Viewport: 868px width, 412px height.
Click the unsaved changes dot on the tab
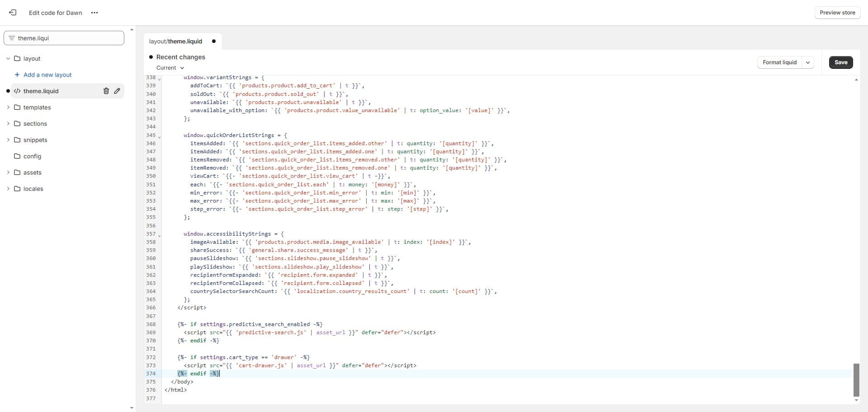[213, 41]
